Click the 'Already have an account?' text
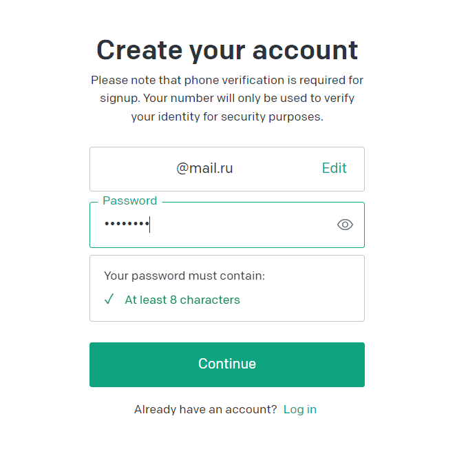This screenshot has width=457, height=476. coord(206,409)
